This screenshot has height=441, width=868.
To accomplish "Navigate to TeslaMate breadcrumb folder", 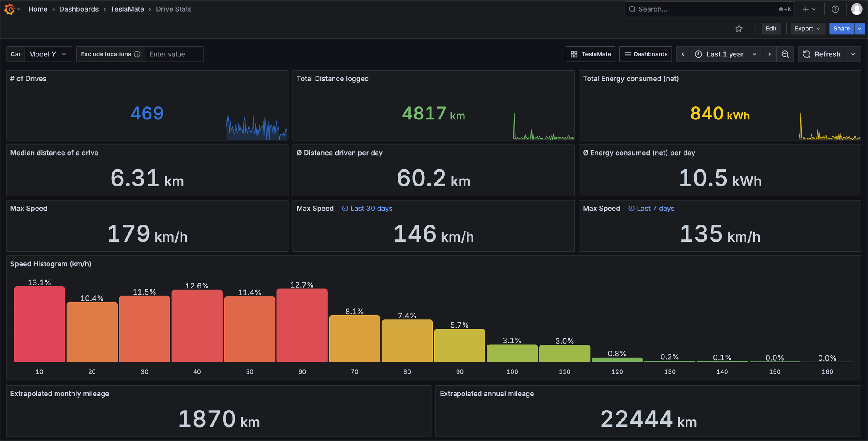I will pos(127,9).
